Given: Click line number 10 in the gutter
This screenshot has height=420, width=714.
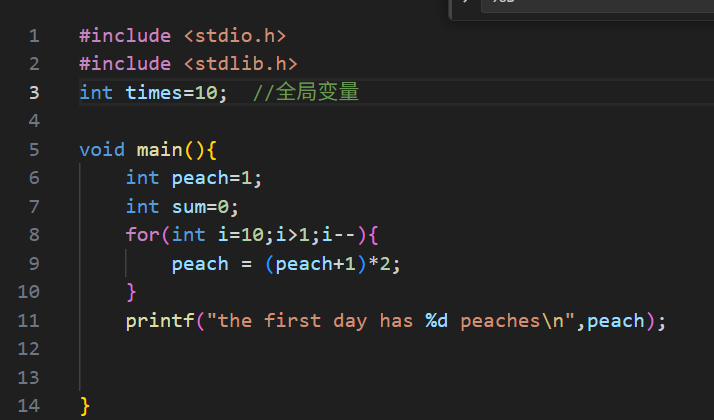Looking at the screenshot, I should point(29,292).
